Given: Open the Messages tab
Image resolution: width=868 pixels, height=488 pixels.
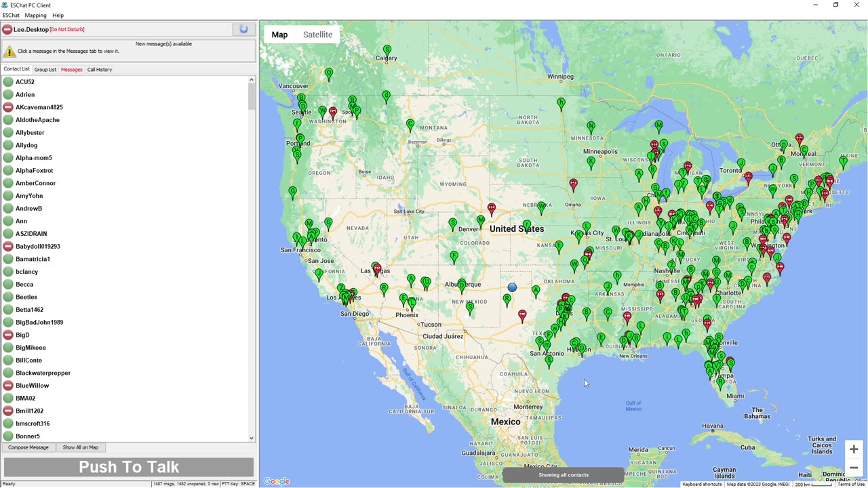Looking at the screenshot, I should [x=71, y=69].
